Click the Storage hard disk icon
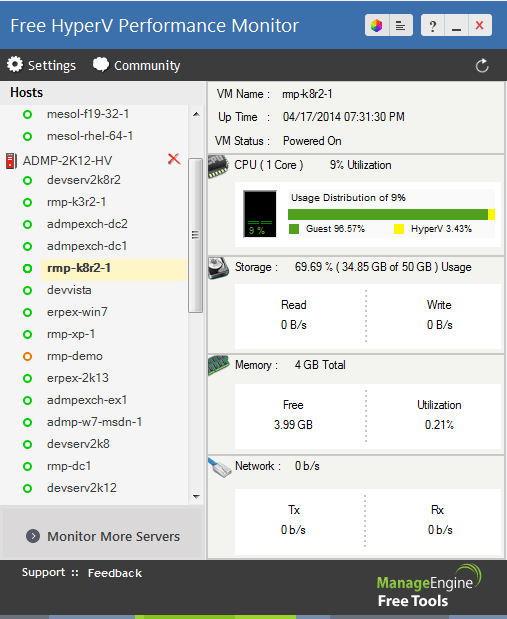507x619 pixels. click(218, 268)
